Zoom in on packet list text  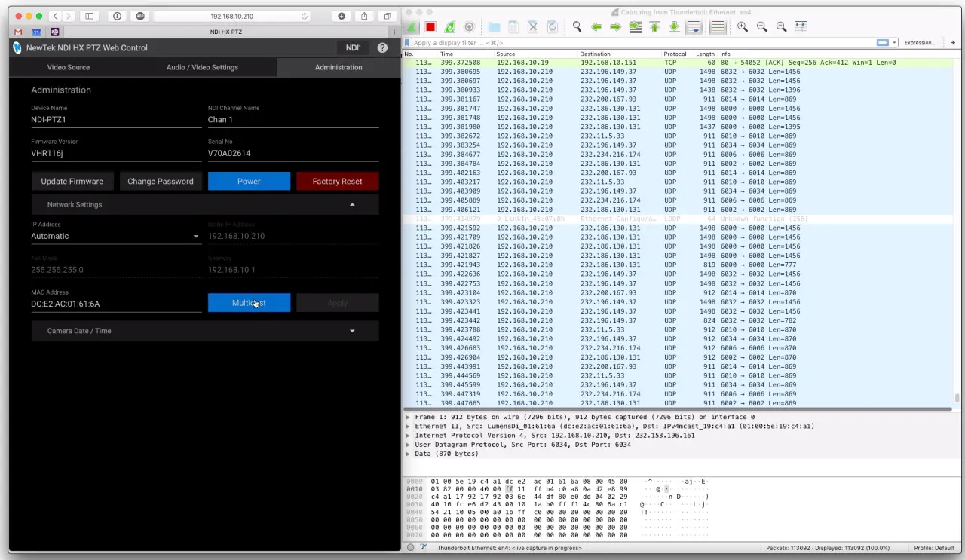click(x=743, y=27)
